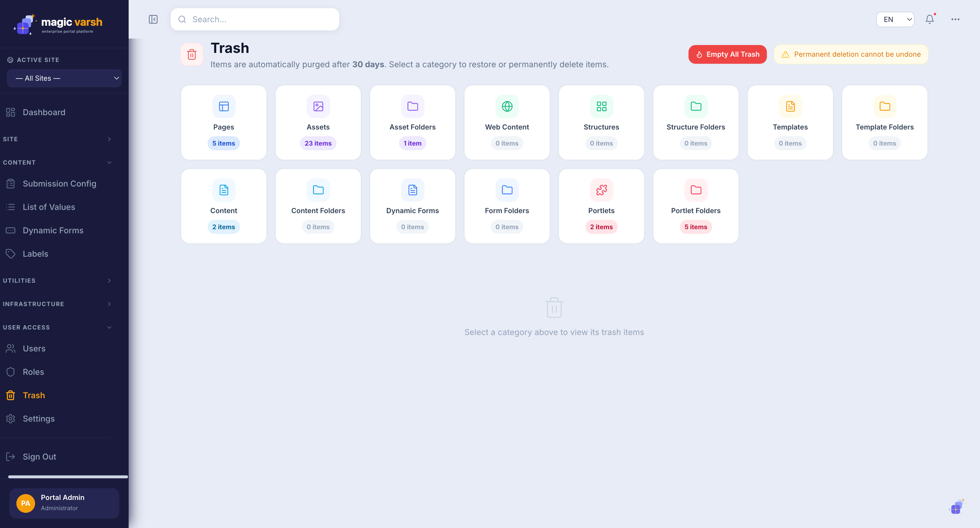Select the Pages trash category icon
Screen dimensions: 980x528
click(x=224, y=106)
